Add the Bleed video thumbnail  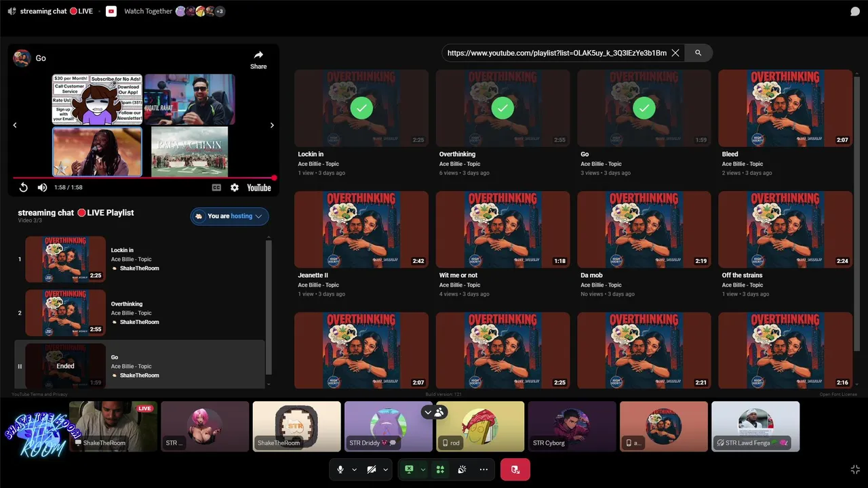coord(785,108)
